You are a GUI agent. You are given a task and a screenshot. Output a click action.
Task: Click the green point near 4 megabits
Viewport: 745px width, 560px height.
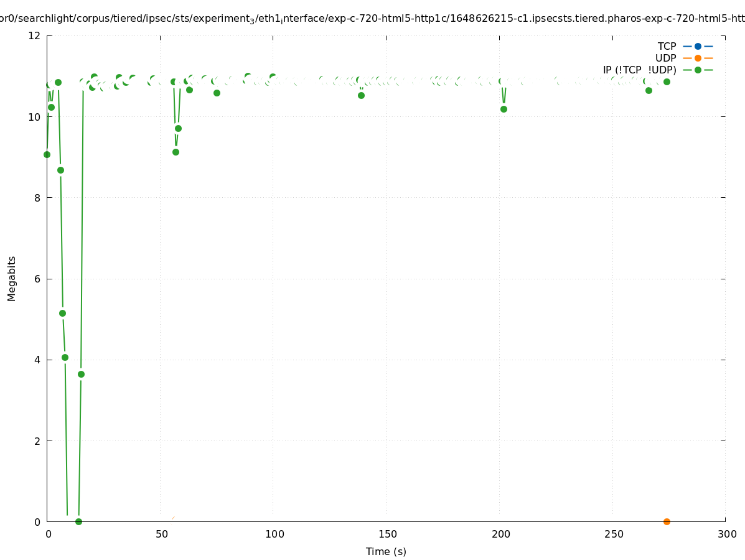click(65, 357)
